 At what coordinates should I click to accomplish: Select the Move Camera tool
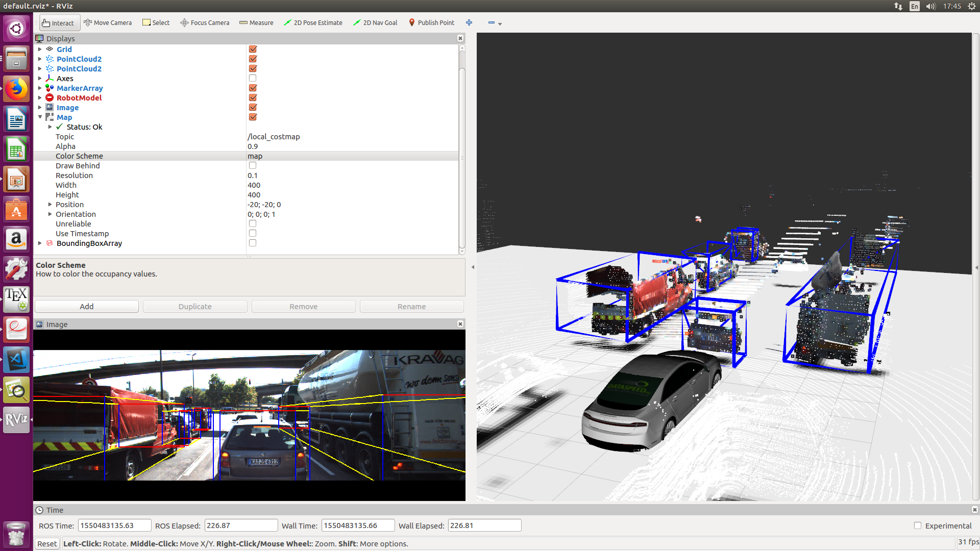click(108, 22)
